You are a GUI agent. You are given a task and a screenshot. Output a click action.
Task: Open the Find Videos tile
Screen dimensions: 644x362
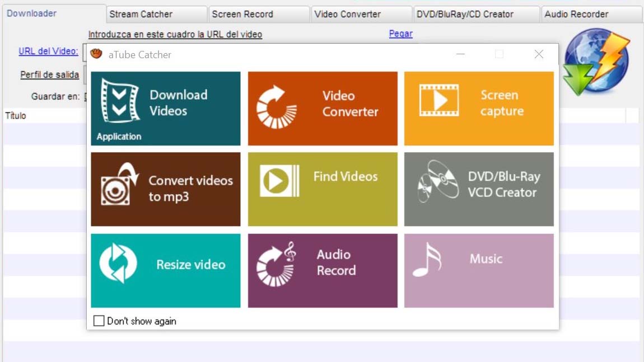(323, 189)
